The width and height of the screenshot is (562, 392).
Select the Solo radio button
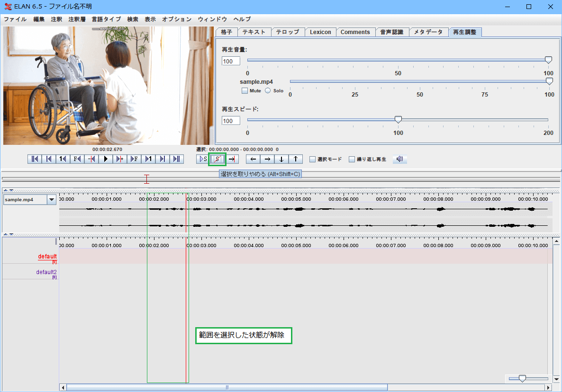pos(268,90)
